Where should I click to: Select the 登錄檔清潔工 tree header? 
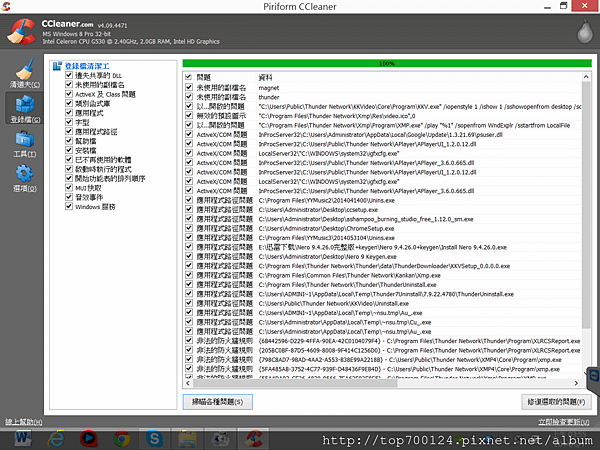pos(87,66)
